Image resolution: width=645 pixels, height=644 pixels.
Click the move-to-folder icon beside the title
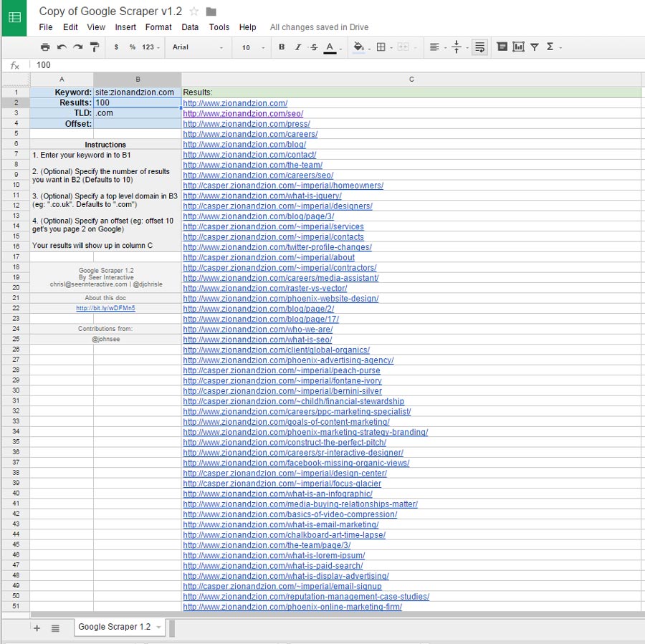(211, 11)
